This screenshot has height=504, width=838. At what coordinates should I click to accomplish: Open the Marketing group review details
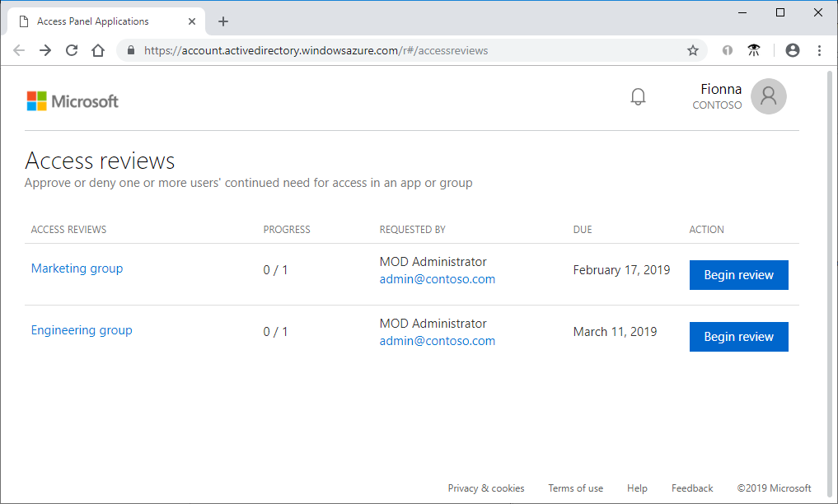point(77,268)
